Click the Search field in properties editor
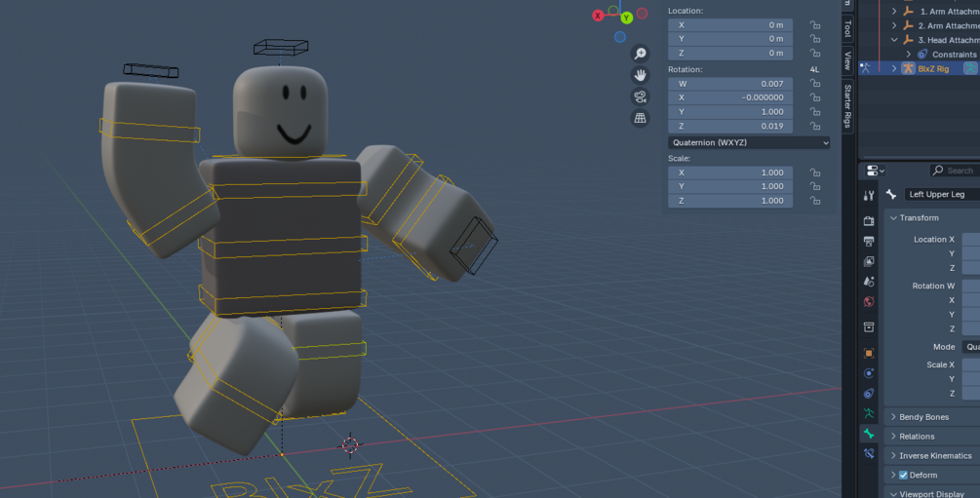The image size is (980, 498). click(955, 171)
